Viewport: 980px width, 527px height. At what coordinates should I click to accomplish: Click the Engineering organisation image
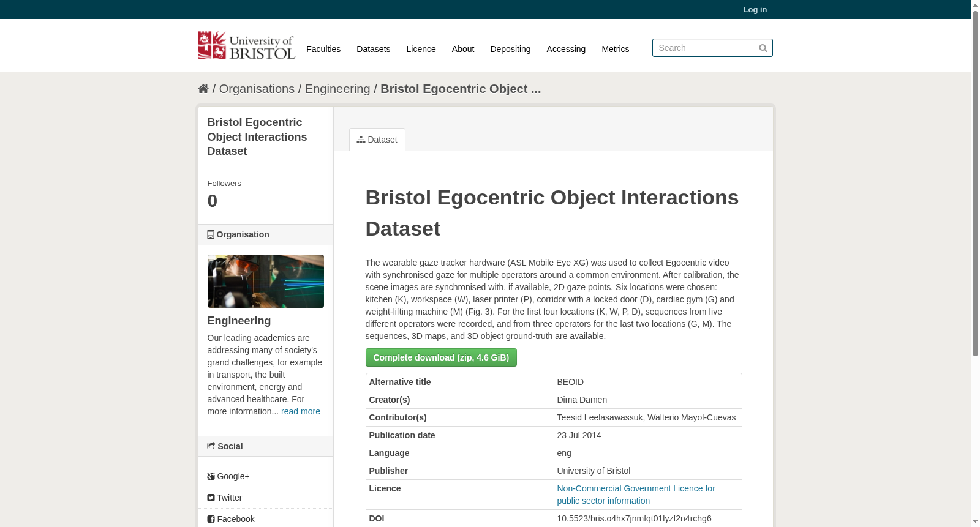(266, 281)
